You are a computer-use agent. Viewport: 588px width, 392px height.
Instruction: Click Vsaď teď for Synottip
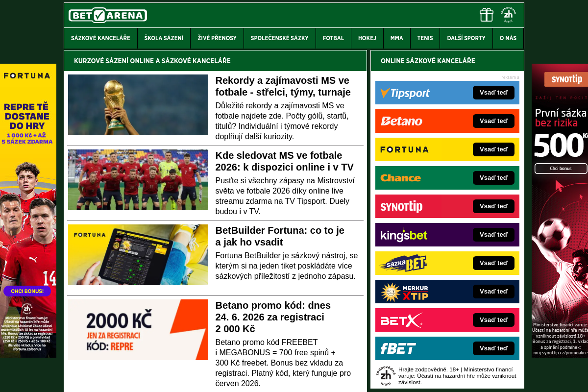pyautogui.click(x=493, y=206)
